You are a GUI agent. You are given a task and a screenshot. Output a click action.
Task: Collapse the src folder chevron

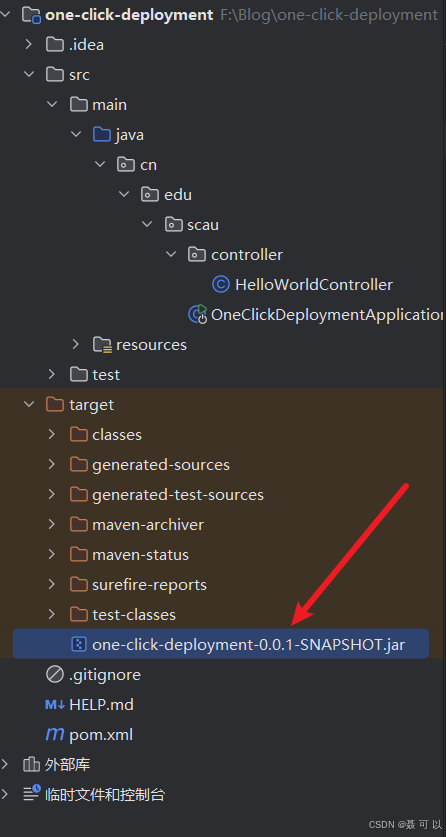[x=28, y=74]
